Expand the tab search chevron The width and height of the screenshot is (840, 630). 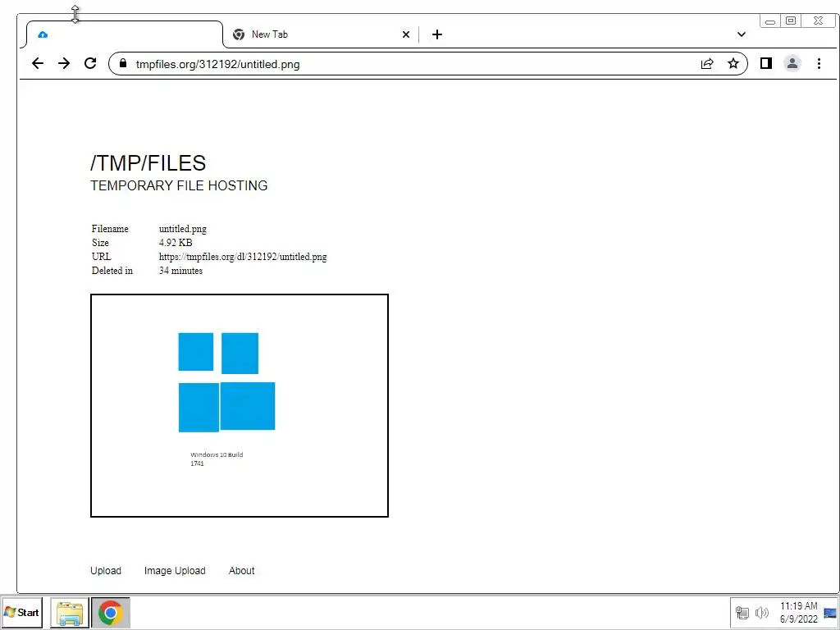(741, 34)
